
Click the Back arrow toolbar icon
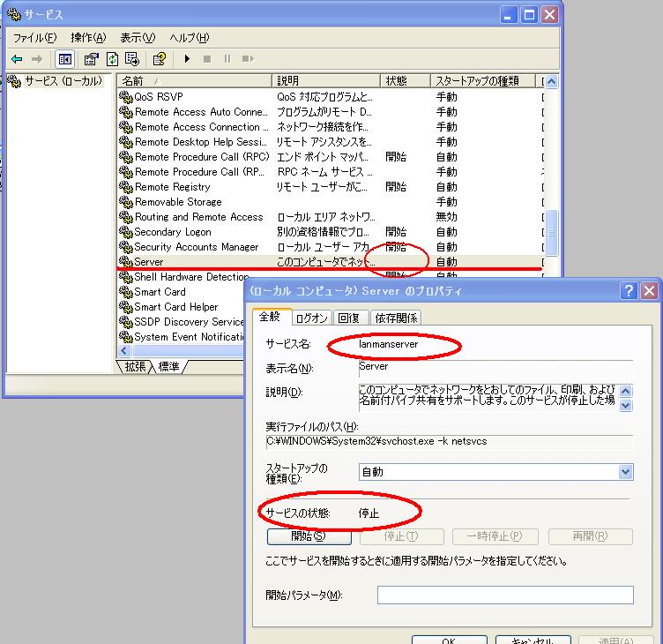click(x=17, y=59)
